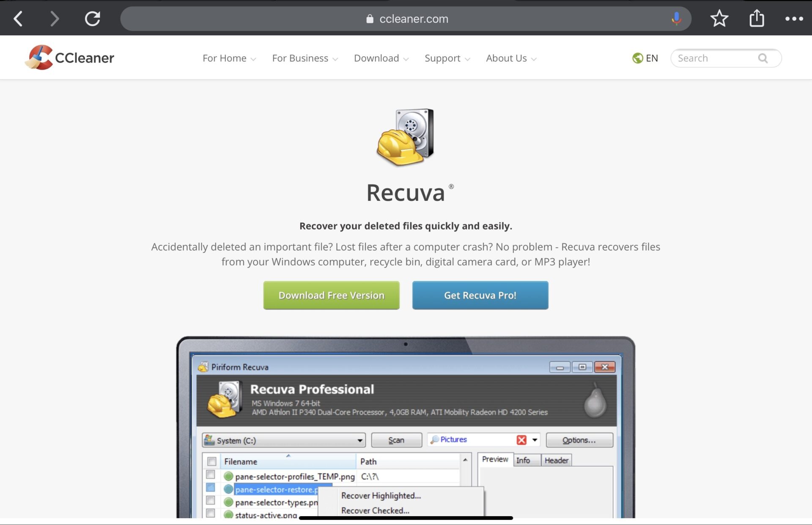This screenshot has width=812, height=525.
Task: Click Recuva Professional header icon
Action: pos(224,399)
